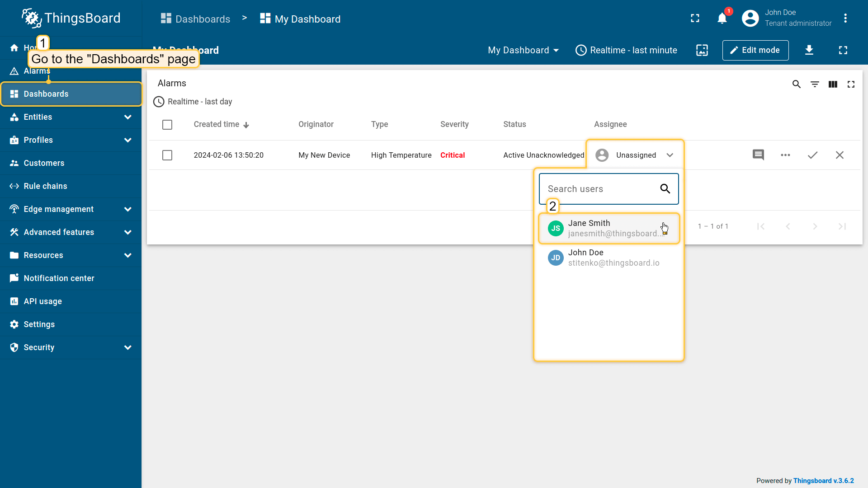Open Rule chains in sidebar
Image resolution: width=868 pixels, height=488 pixels.
click(45, 186)
